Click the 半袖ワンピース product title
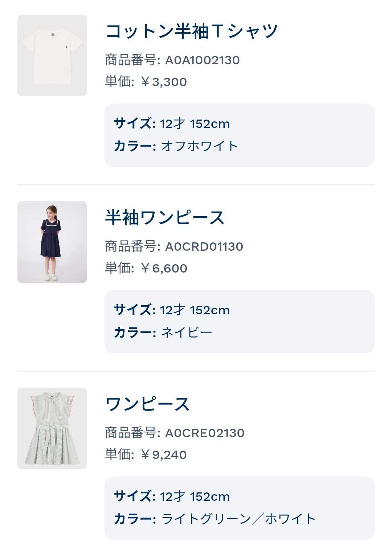The image size is (392, 552). coord(165,218)
